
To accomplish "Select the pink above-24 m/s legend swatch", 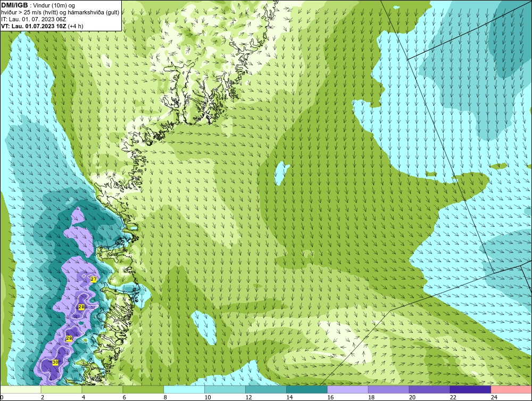I will click(x=511, y=389).
